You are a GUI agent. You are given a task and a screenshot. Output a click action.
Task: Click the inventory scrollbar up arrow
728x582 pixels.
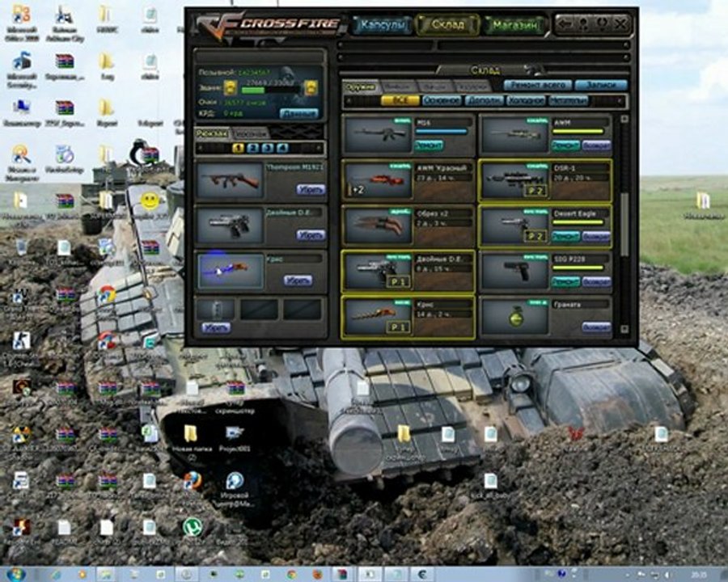click(624, 120)
